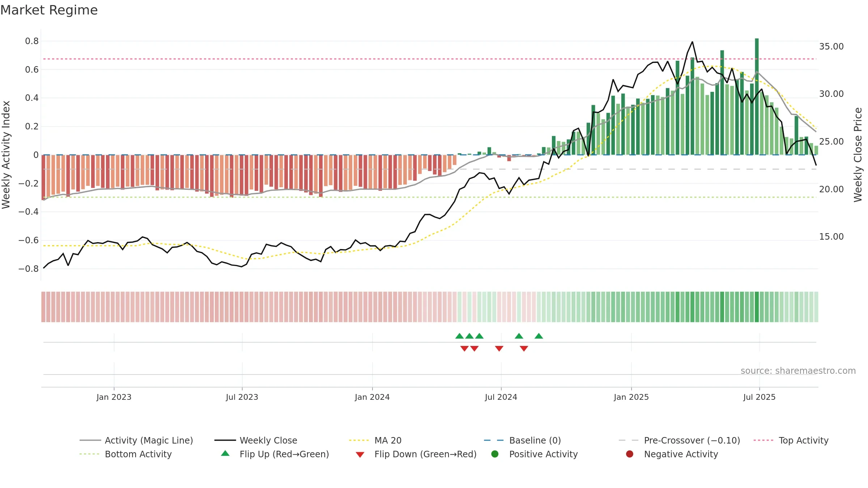
Task: Toggle the Bottom Activity legend entry
Action: (125, 454)
